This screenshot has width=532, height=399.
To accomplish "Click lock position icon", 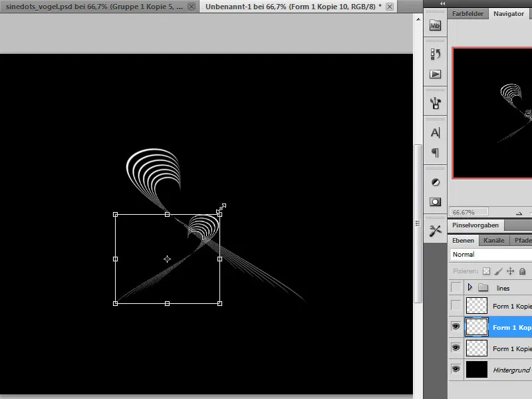I will coord(510,271).
